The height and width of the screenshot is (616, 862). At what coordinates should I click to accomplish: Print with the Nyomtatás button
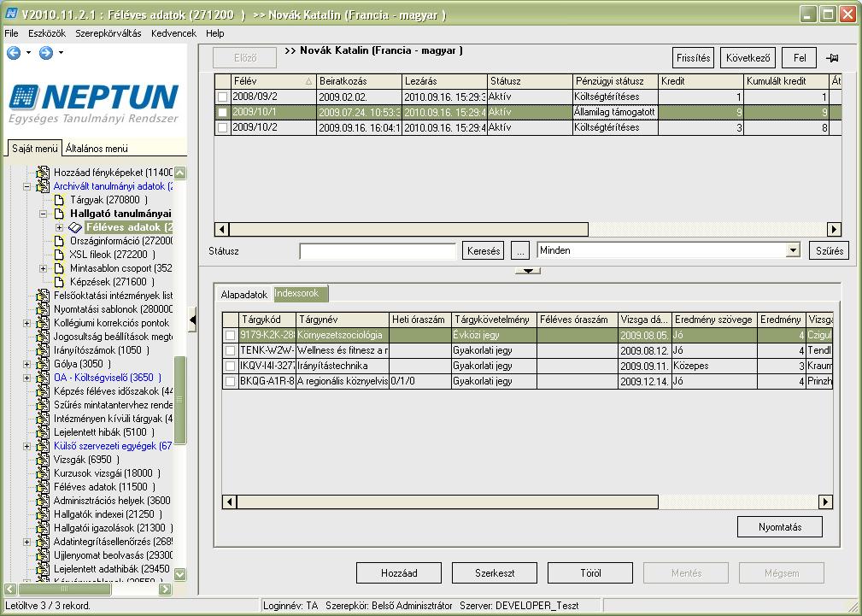tap(779, 527)
